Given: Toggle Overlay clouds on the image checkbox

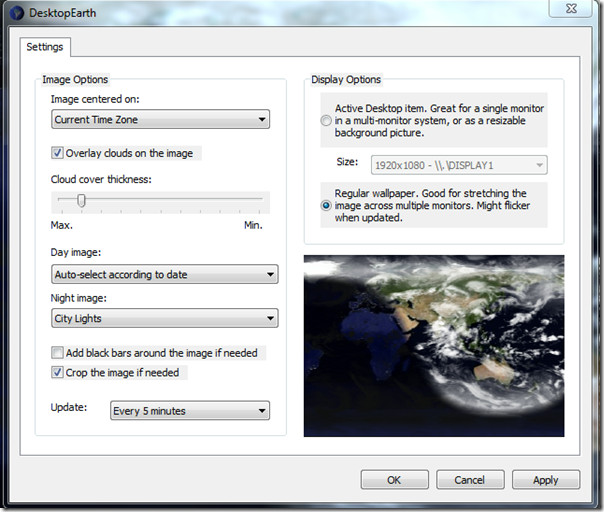Looking at the screenshot, I should (57, 153).
